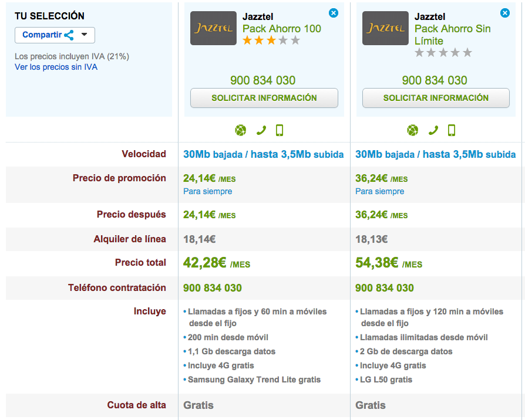Click Incluye 4G gratis in Pack Ahorro 100
Viewport: 525px width, 420px height.
pyautogui.click(x=221, y=365)
